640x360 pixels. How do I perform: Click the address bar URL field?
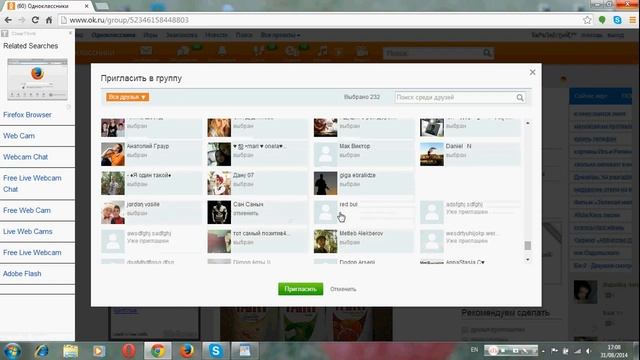click(x=320, y=20)
